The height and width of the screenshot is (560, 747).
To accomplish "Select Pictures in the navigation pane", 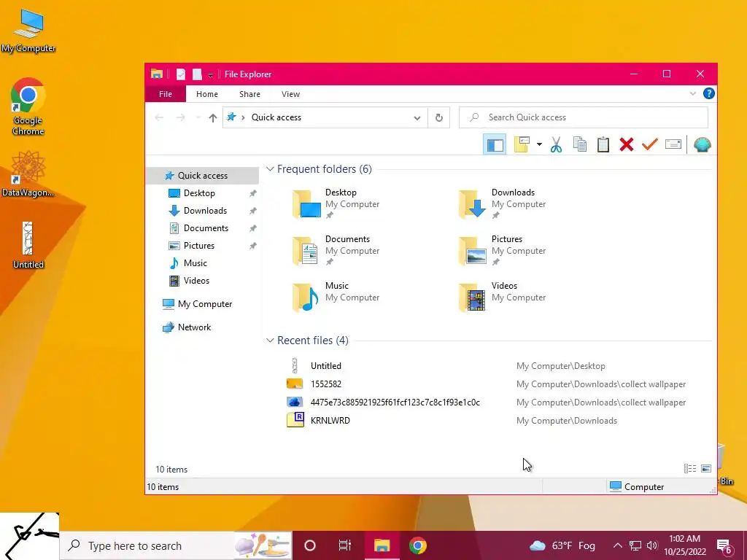I will click(x=199, y=246).
